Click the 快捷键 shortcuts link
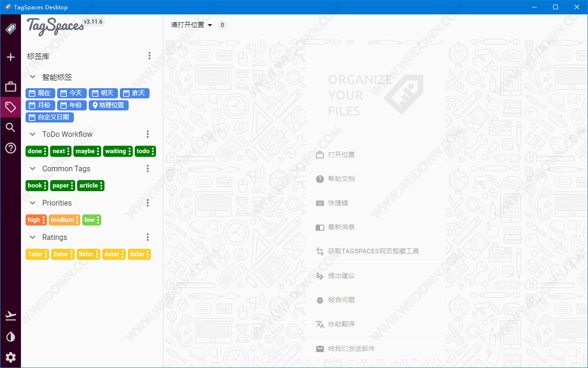This screenshot has height=368, width=588. click(338, 203)
